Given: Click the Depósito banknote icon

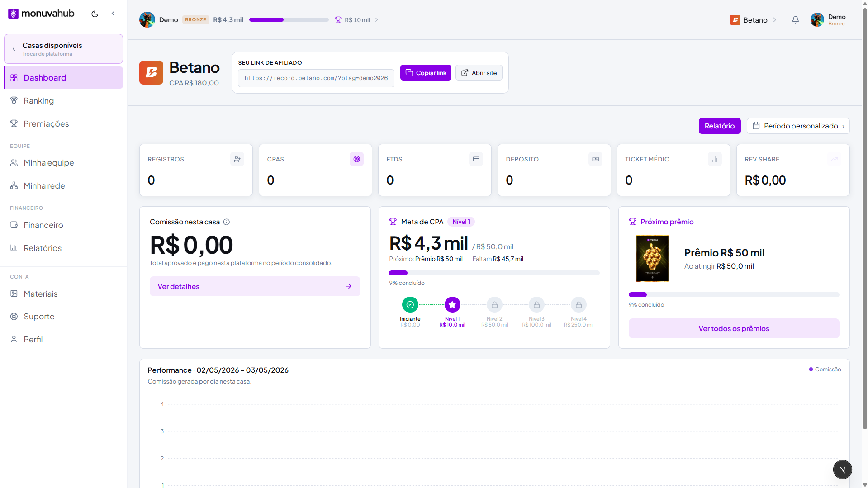Looking at the screenshot, I should (595, 159).
